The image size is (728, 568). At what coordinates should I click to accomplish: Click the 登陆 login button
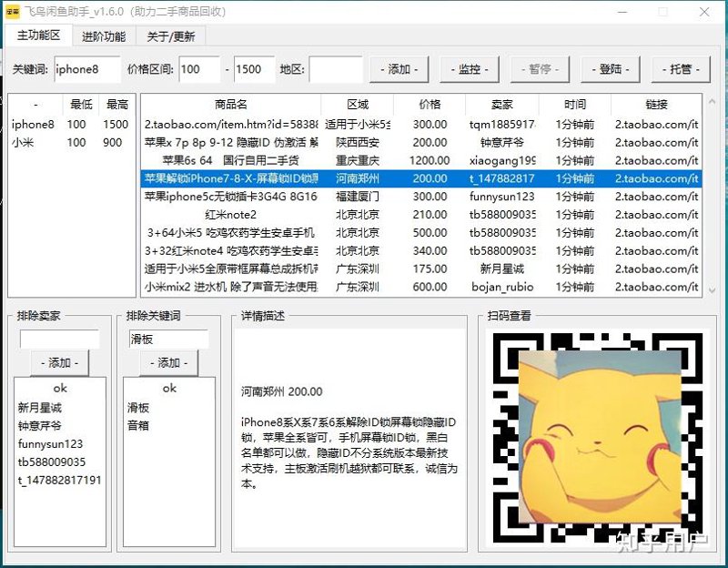coord(611,70)
